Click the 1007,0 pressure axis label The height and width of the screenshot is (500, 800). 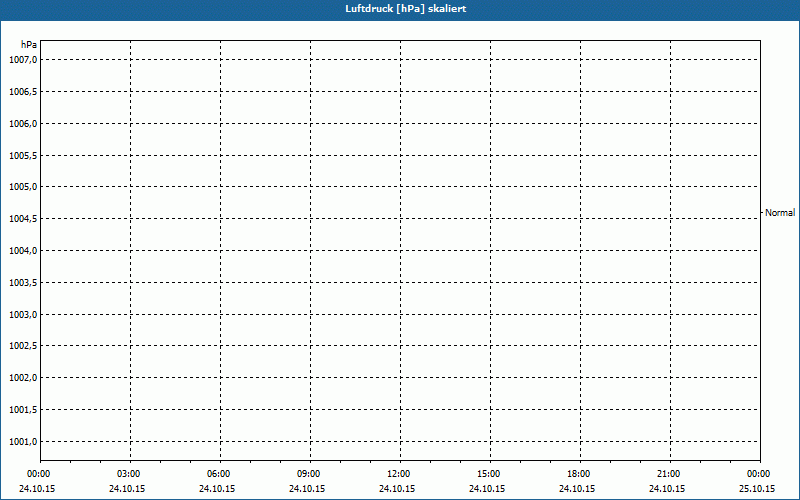point(22,60)
